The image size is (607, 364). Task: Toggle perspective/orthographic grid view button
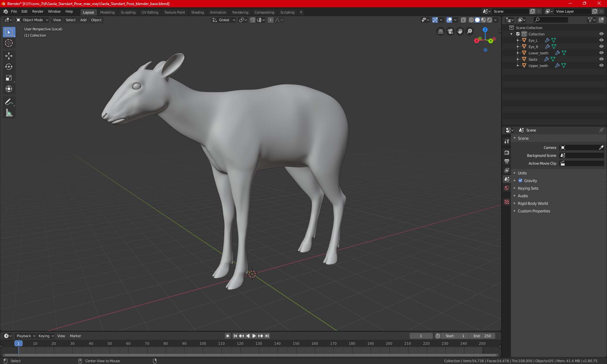440,31
